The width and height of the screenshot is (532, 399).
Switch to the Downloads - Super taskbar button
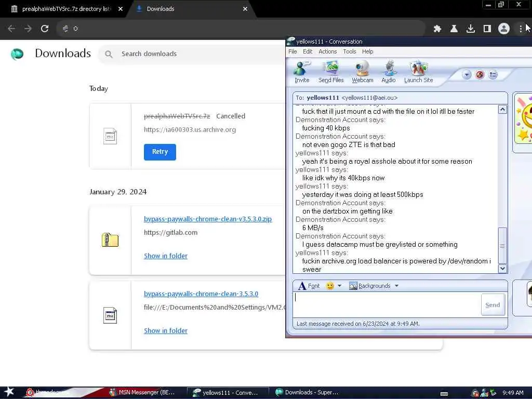(x=308, y=393)
